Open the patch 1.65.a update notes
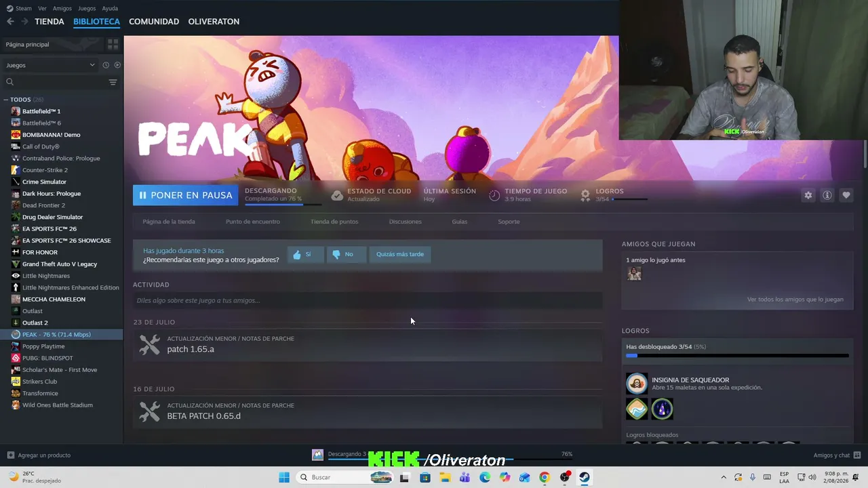This screenshot has height=488, width=868. pos(368,344)
